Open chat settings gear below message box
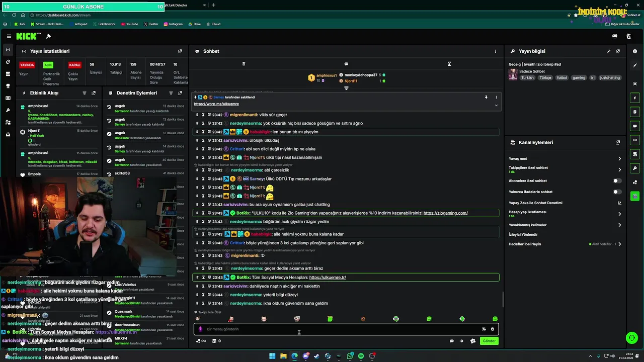 click(462, 341)
